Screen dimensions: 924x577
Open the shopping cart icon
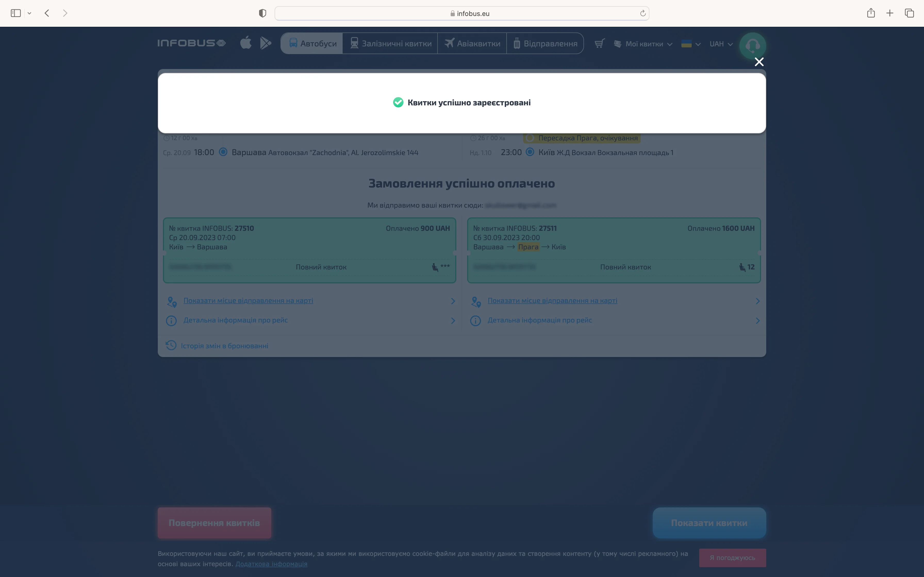pos(599,44)
